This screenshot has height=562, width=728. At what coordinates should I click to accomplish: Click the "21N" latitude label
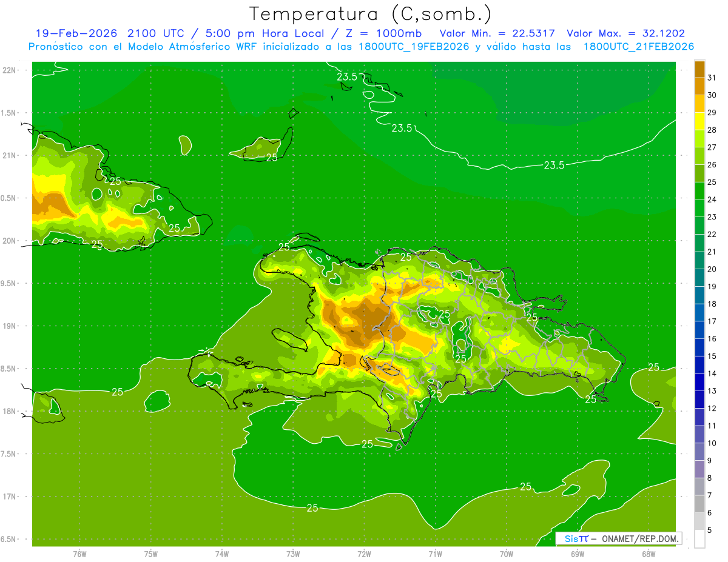click(x=9, y=155)
